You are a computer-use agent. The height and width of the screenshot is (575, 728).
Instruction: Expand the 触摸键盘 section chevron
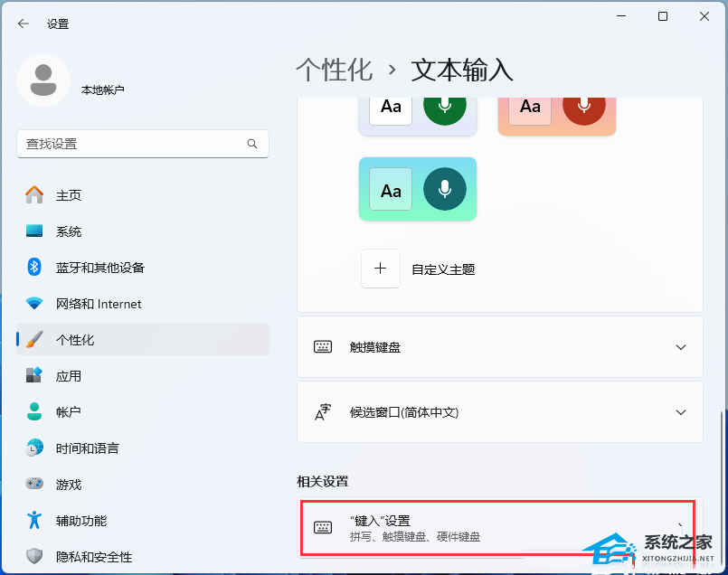681,347
